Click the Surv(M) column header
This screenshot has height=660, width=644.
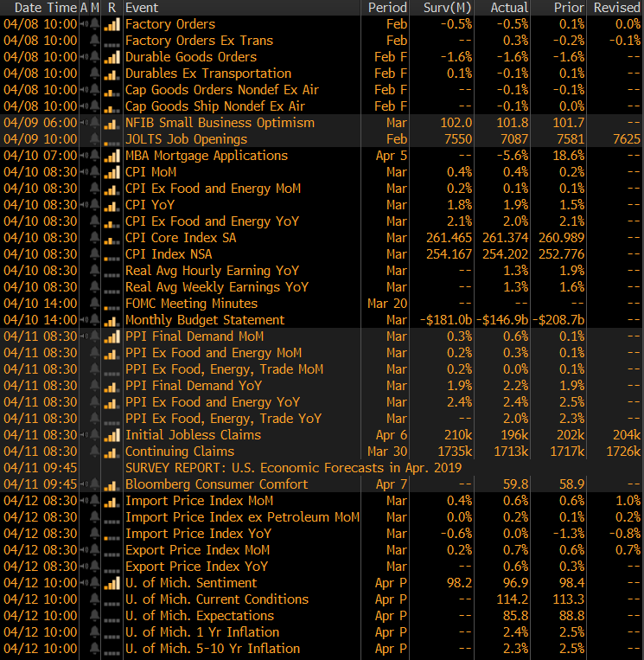point(448,7)
